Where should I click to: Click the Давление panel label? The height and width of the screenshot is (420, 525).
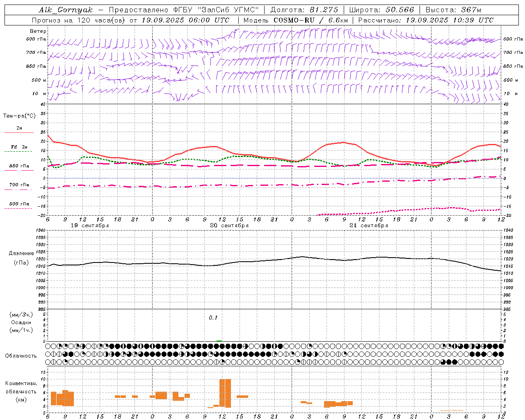[21, 253]
